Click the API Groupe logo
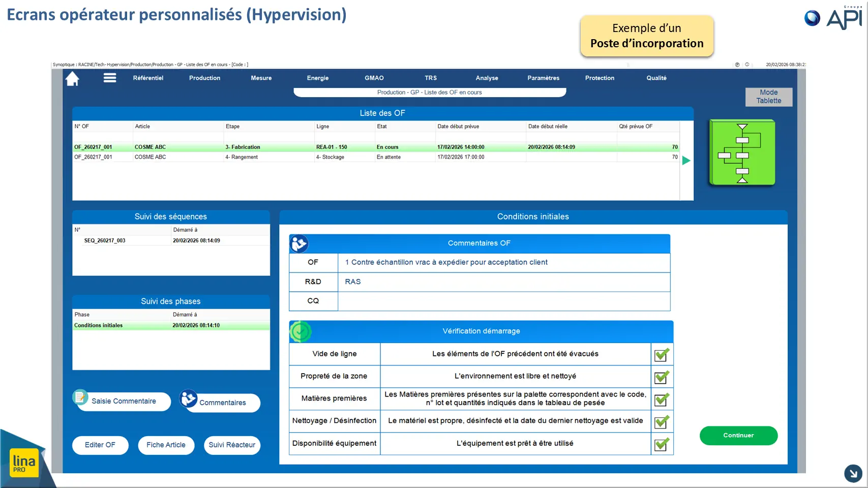 (x=834, y=18)
